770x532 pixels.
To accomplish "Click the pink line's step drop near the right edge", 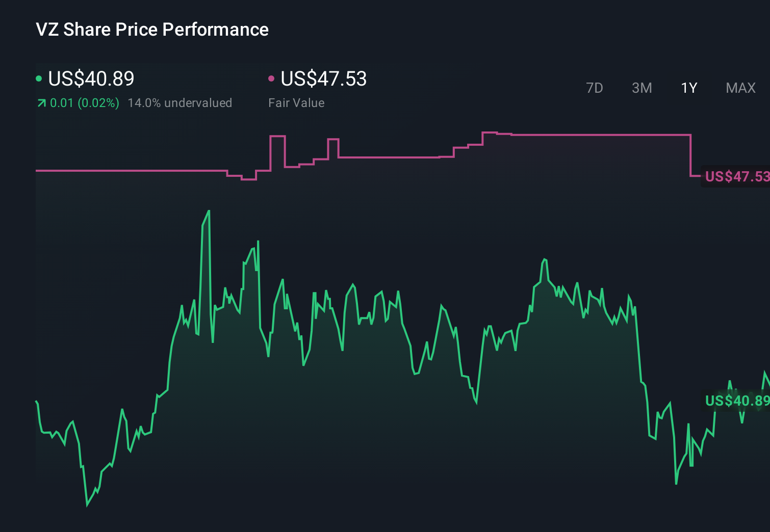I will pyautogui.click(x=691, y=155).
